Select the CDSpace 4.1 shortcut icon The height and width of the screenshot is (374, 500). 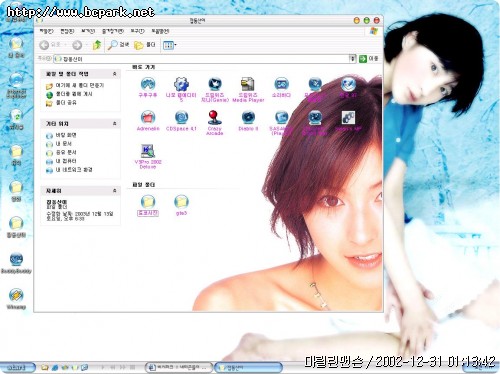tap(181, 117)
